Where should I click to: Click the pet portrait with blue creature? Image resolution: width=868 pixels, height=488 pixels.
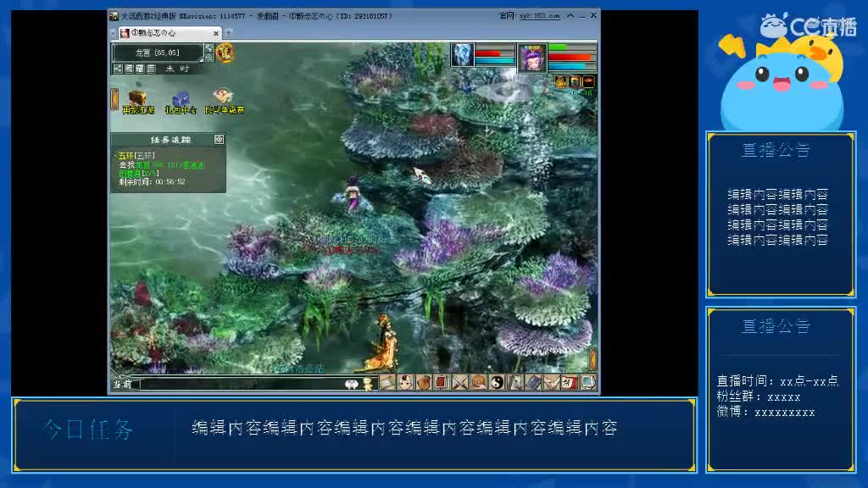point(462,55)
